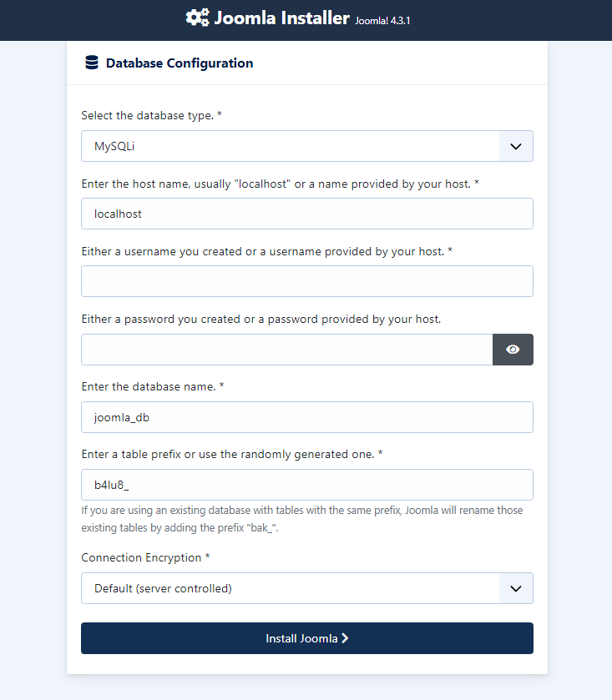Select the joomla_db database name field
Screen dimensions: 612x700
tap(307, 417)
